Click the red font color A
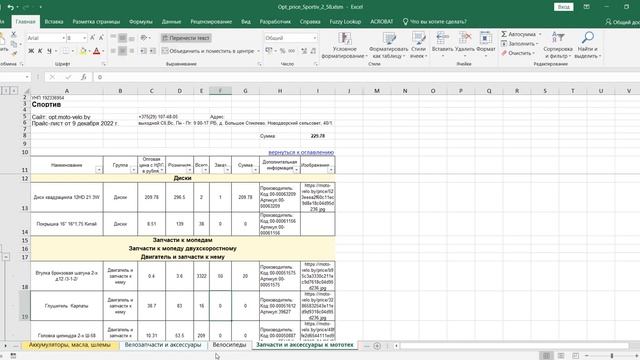 click(96, 51)
